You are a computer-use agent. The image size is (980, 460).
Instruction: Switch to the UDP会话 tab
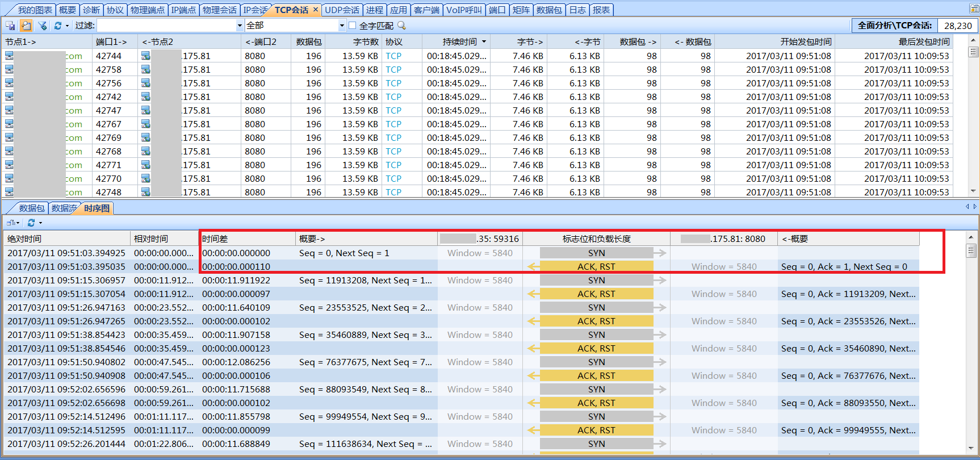pos(342,10)
